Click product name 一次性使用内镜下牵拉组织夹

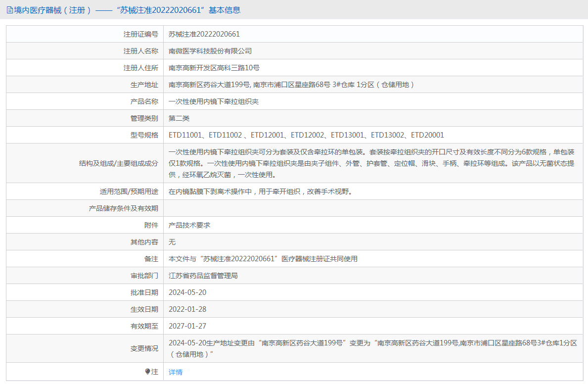(x=214, y=101)
